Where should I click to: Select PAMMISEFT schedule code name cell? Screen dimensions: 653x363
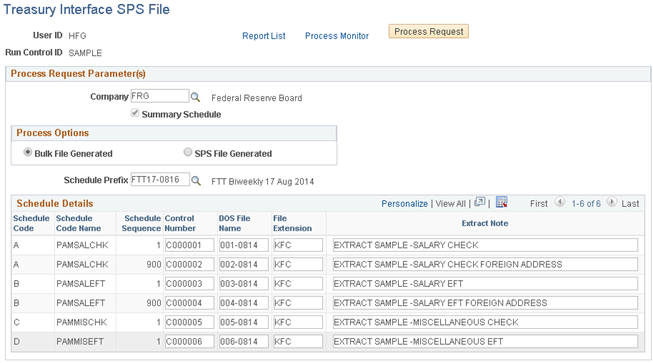80,341
